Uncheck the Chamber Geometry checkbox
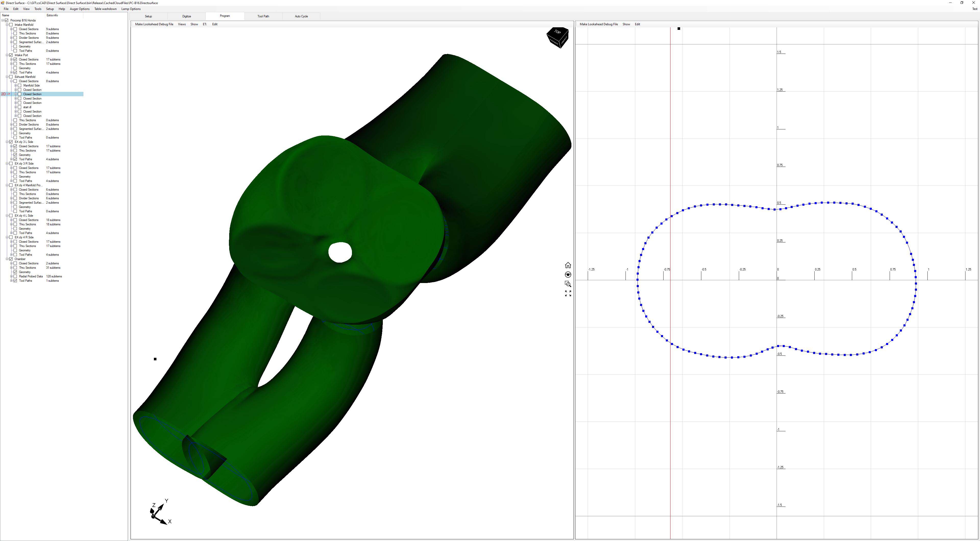The width and height of the screenshot is (980, 541). tap(15, 272)
